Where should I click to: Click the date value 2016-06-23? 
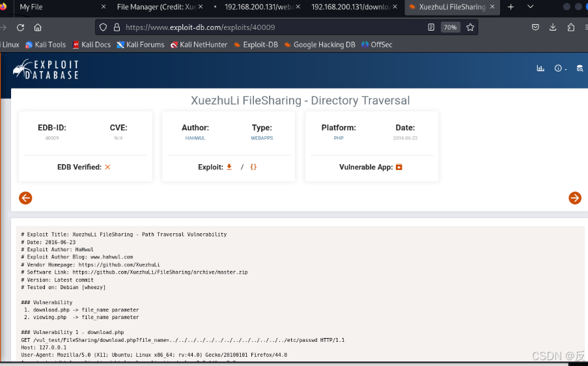405,138
